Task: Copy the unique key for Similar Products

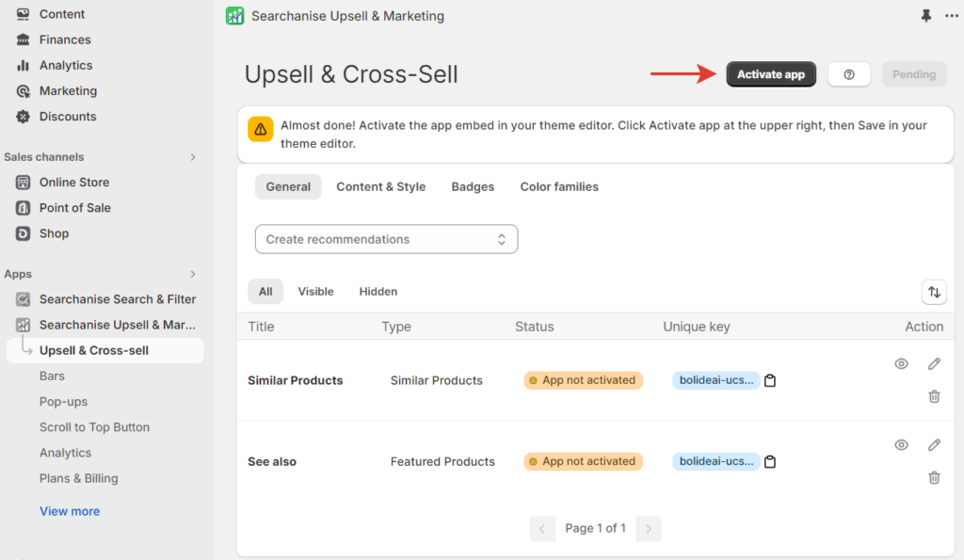Action: point(769,380)
